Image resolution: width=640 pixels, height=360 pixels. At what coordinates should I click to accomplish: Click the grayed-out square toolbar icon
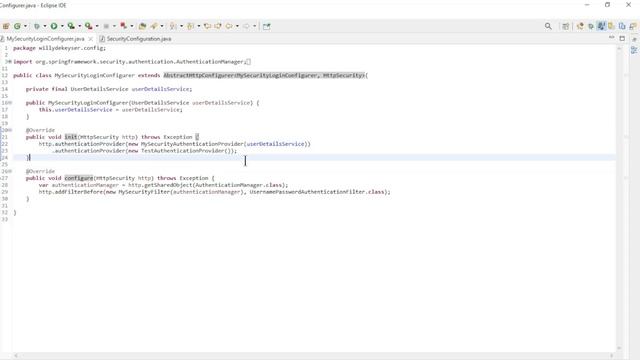pos(106,26)
